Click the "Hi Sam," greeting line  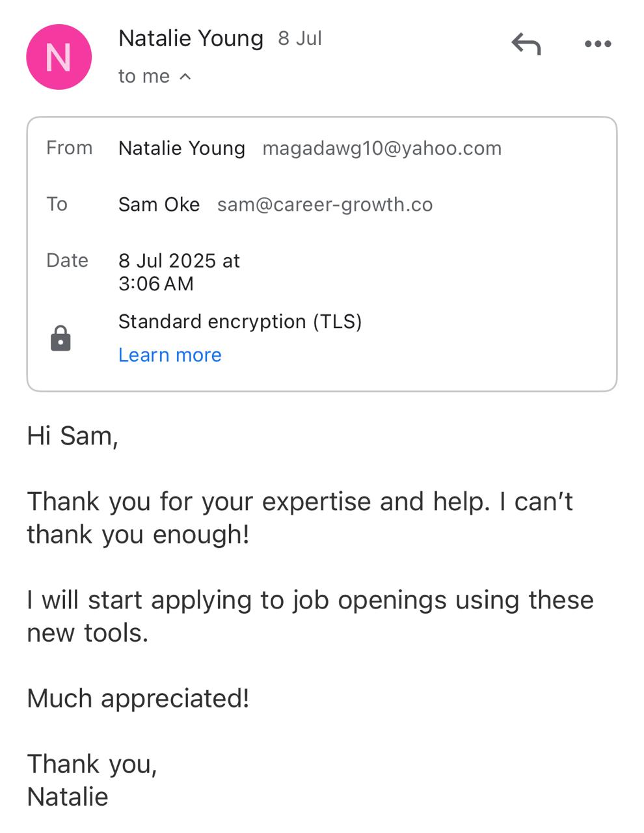(x=72, y=435)
